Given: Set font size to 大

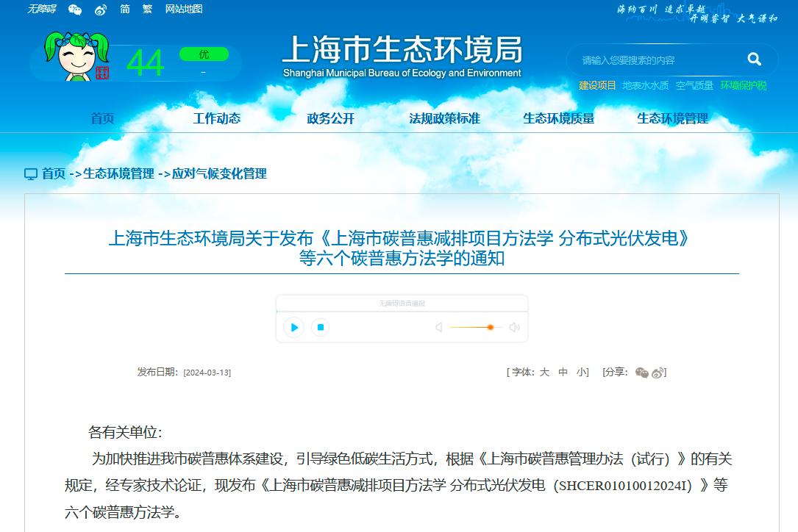Looking at the screenshot, I should click(544, 373).
